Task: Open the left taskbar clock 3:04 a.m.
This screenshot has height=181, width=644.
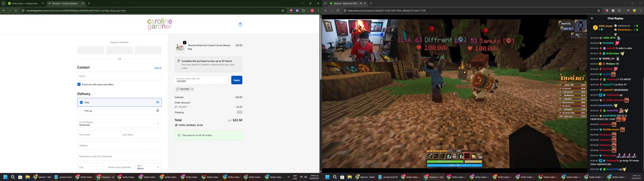Action: tap(314, 177)
